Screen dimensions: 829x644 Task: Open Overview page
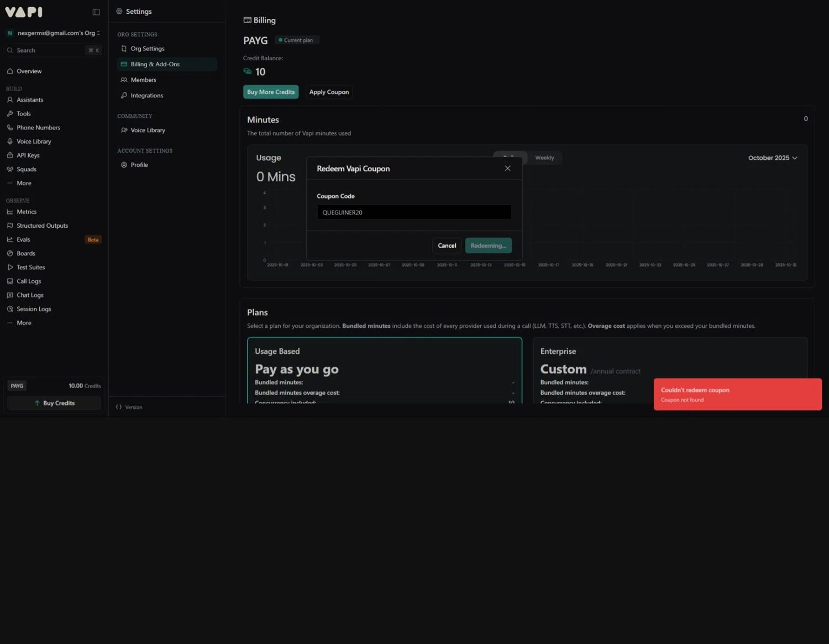click(29, 71)
